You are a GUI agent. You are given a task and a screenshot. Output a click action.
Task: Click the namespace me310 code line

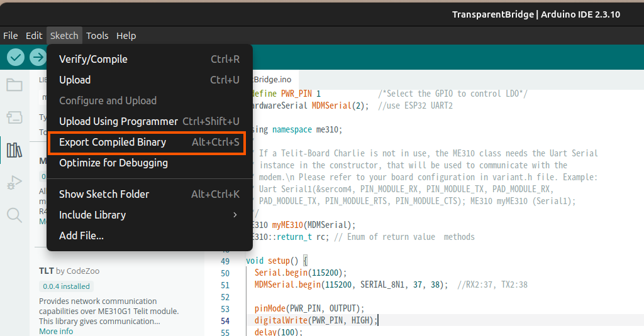click(297, 129)
